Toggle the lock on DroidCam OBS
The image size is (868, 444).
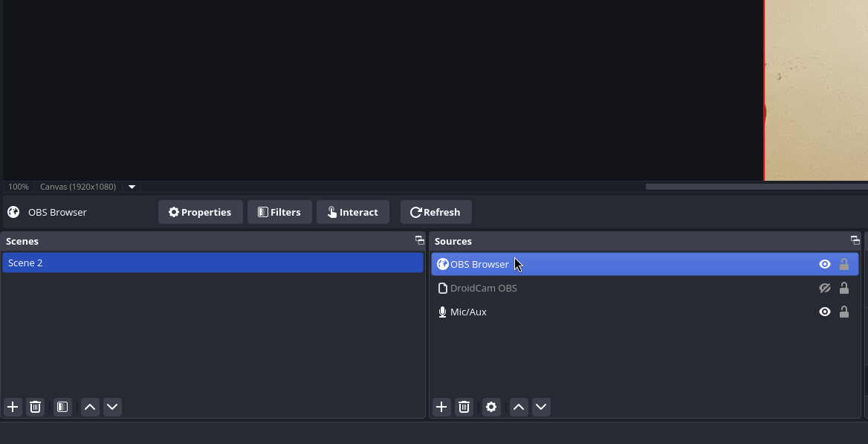(844, 289)
